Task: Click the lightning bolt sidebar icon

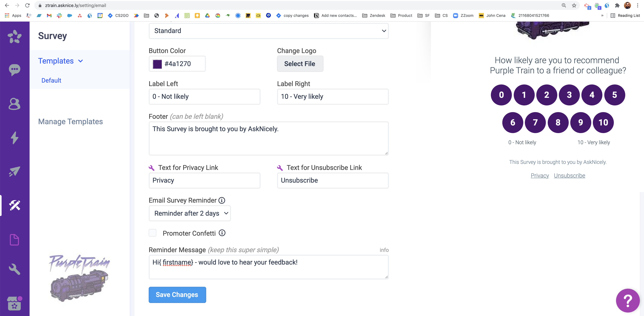Action: [x=14, y=138]
